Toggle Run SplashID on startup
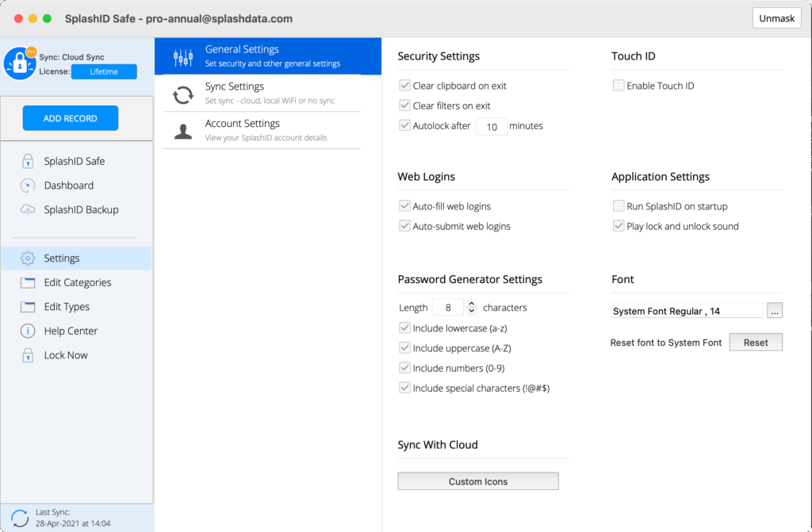This screenshot has width=812, height=532. [619, 206]
